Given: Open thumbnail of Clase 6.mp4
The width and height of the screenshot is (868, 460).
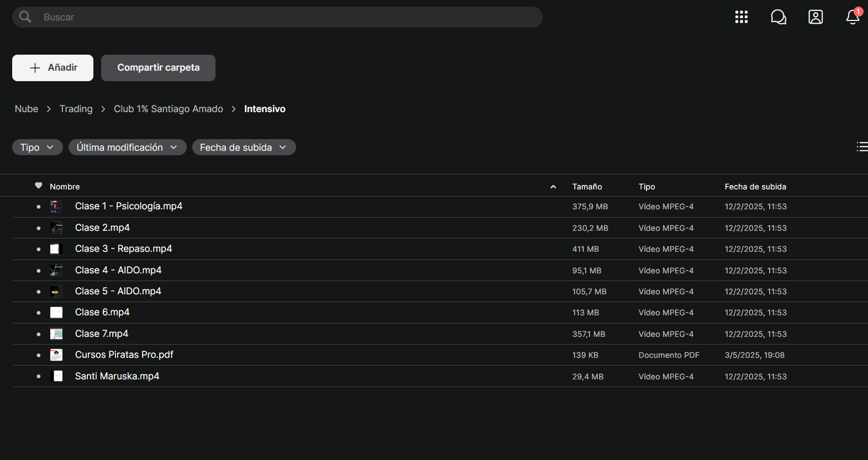Looking at the screenshot, I should pos(56,313).
